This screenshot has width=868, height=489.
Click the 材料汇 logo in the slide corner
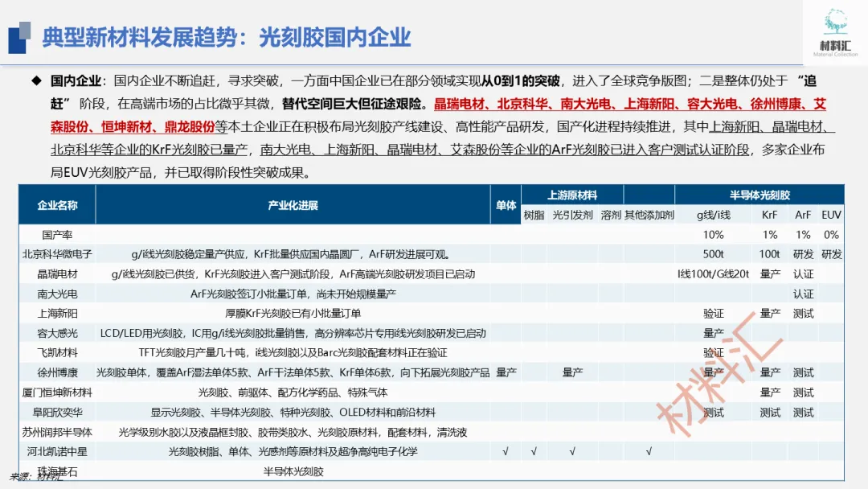point(835,32)
